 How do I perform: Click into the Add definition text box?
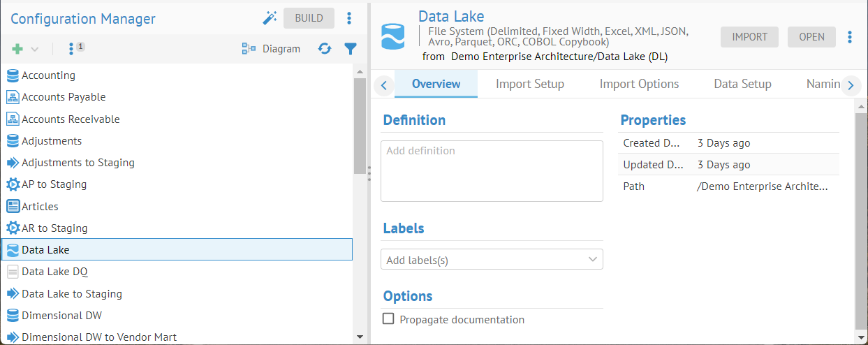(492, 171)
